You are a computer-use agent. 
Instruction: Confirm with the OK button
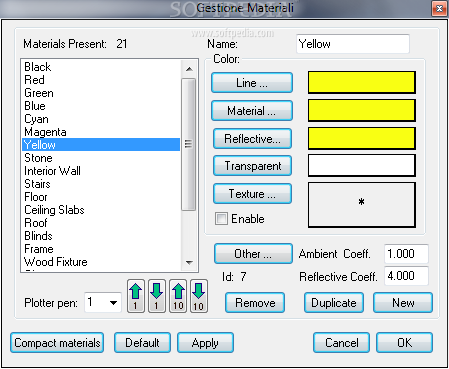[x=404, y=343]
